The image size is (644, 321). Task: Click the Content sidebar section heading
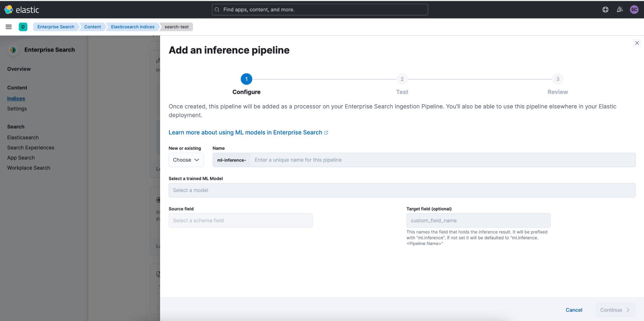[x=17, y=88]
